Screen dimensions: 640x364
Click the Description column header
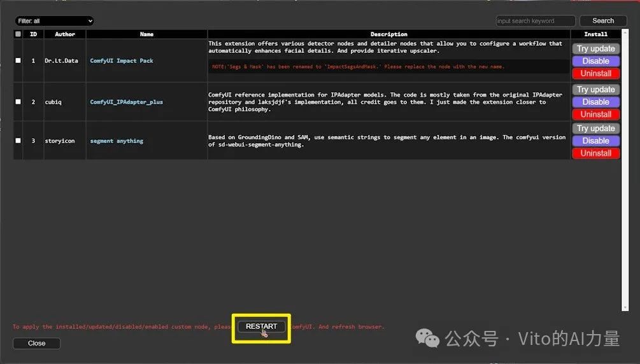[388, 34]
